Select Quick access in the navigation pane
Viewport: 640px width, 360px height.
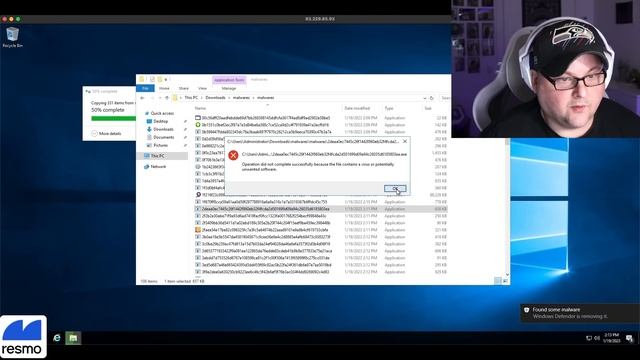click(162, 113)
